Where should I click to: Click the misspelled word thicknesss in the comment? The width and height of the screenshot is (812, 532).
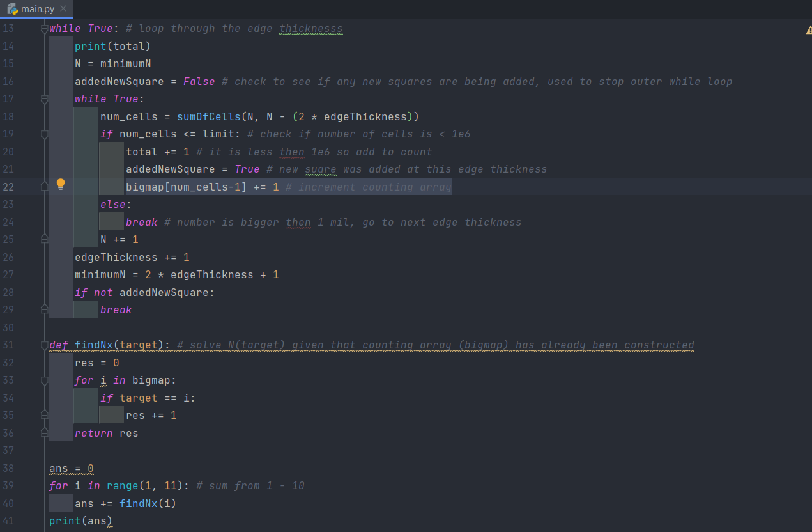(x=310, y=29)
